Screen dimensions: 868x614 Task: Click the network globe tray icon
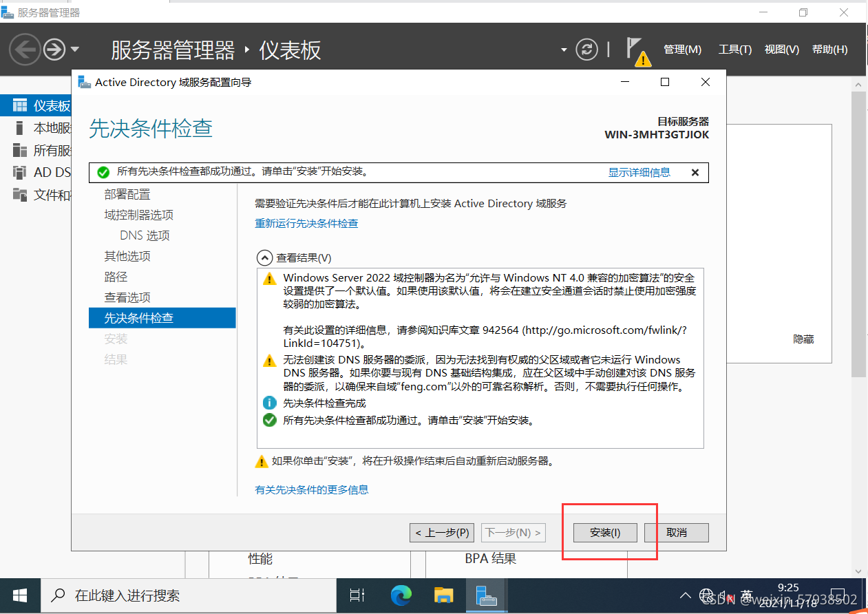click(x=706, y=595)
